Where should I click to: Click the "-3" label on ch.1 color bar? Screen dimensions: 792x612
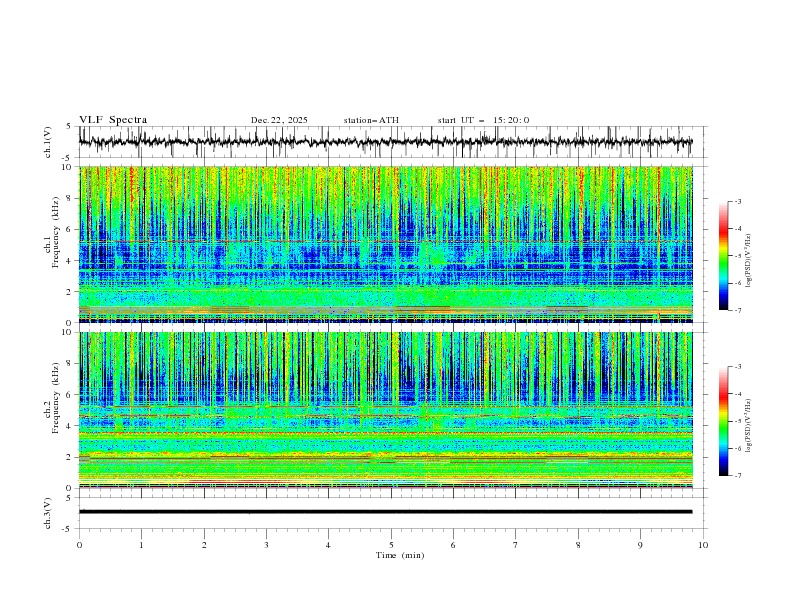point(738,201)
